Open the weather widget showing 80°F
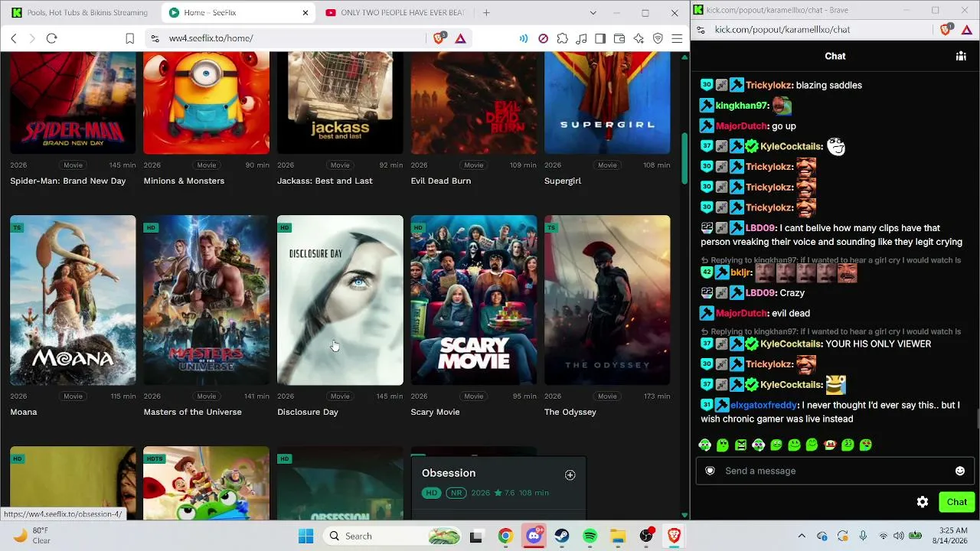Viewport: 980px width, 551px height. 31,536
